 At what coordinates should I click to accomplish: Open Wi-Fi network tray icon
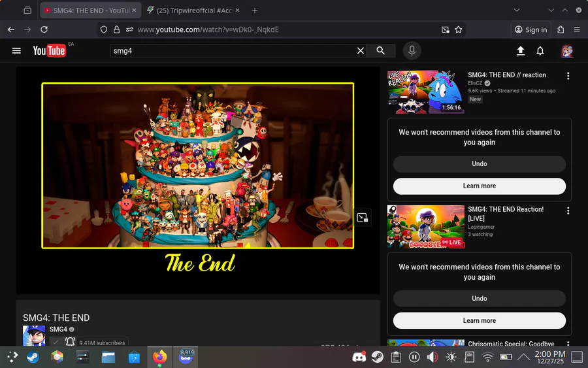click(487, 357)
